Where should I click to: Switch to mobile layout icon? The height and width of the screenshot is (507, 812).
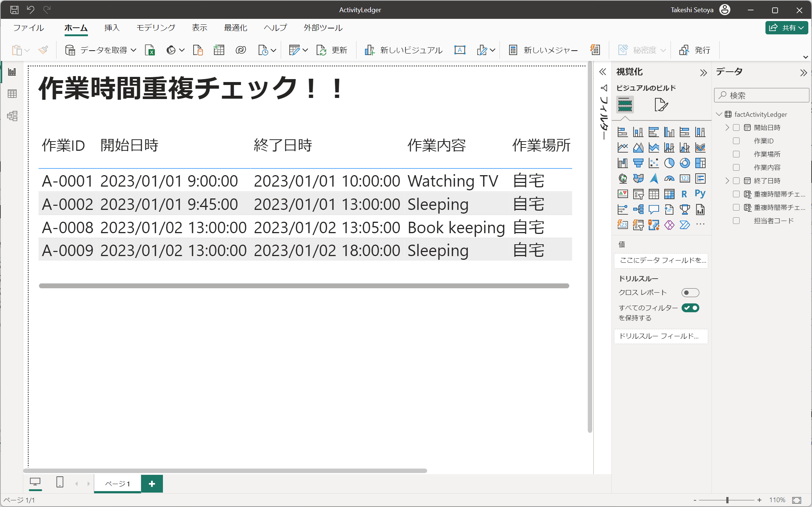click(59, 482)
